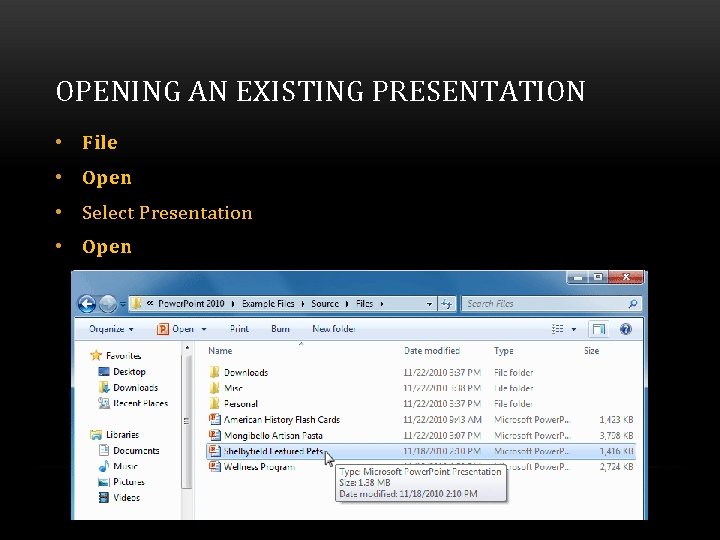The image size is (720, 540).
Task: Click PowerPoint icon of American History Flash Cards
Action: coord(214,419)
